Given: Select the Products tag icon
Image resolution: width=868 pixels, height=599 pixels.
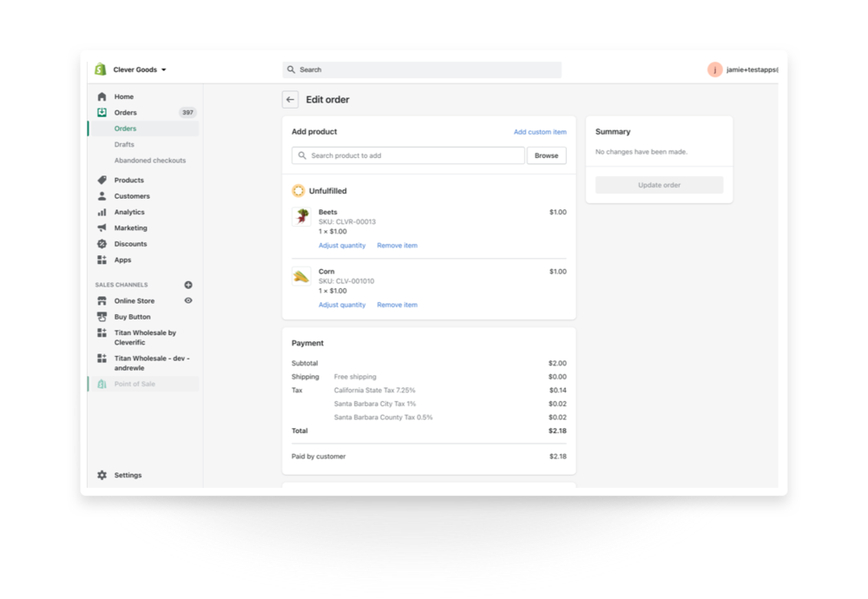Looking at the screenshot, I should 102,180.
